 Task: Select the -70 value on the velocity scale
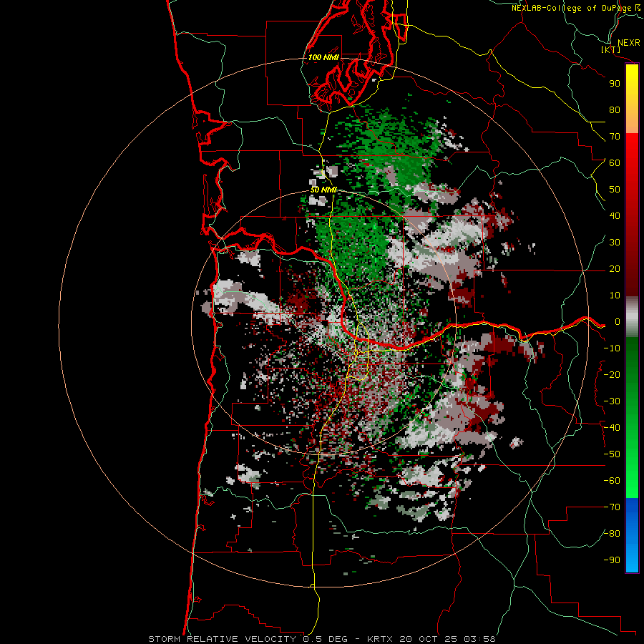coord(612,507)
